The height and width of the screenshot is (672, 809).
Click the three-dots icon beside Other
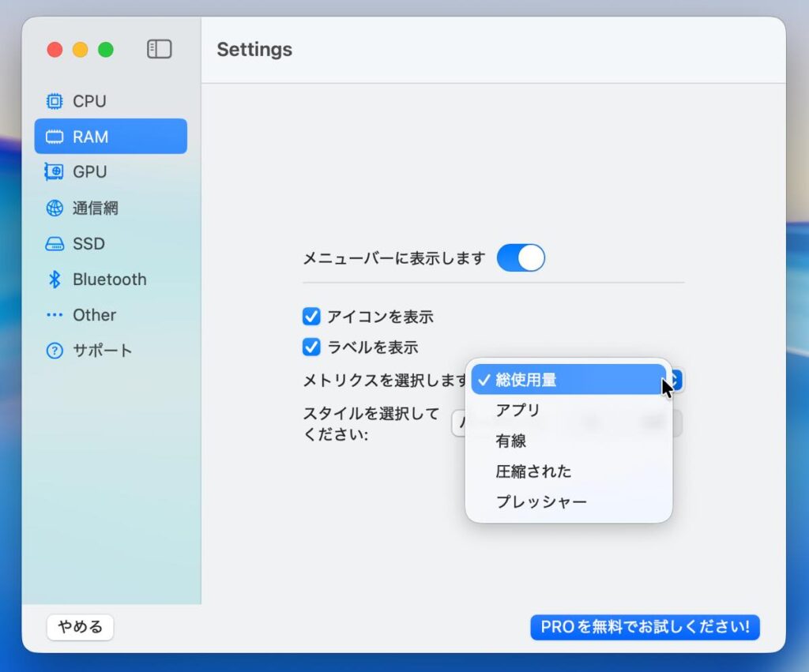(x=55, y=315)
